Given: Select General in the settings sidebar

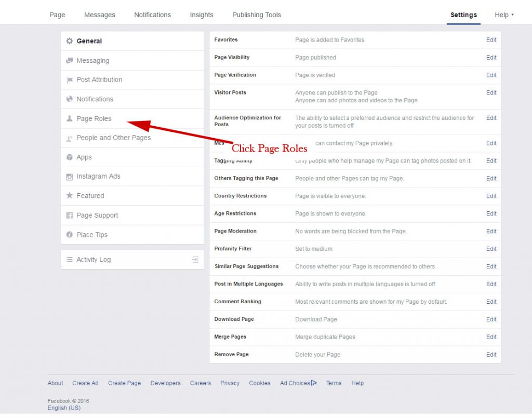Looking at the screenshot, I should coord(132,41).
